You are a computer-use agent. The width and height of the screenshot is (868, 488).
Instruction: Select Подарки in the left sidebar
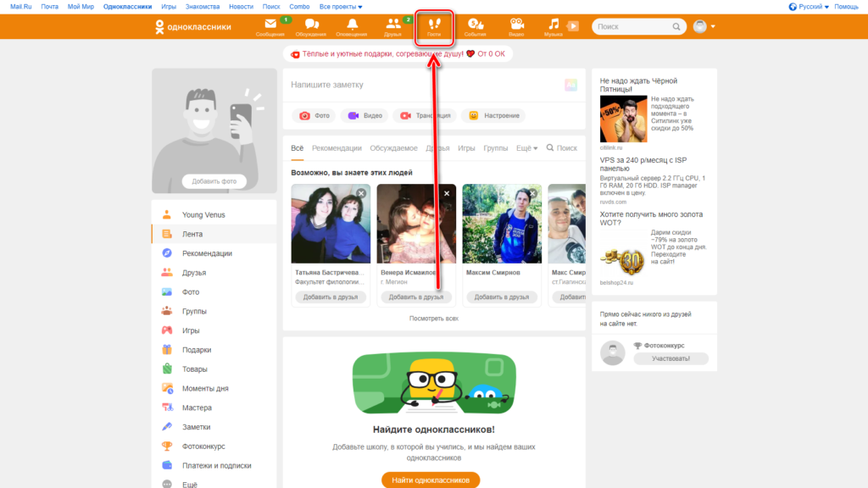(x=197, y=350)
